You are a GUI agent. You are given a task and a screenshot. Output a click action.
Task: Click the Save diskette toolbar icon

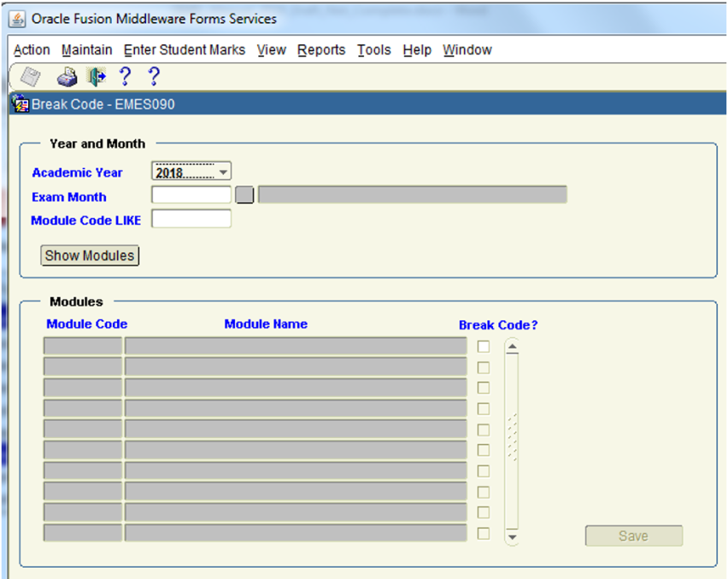31,78
